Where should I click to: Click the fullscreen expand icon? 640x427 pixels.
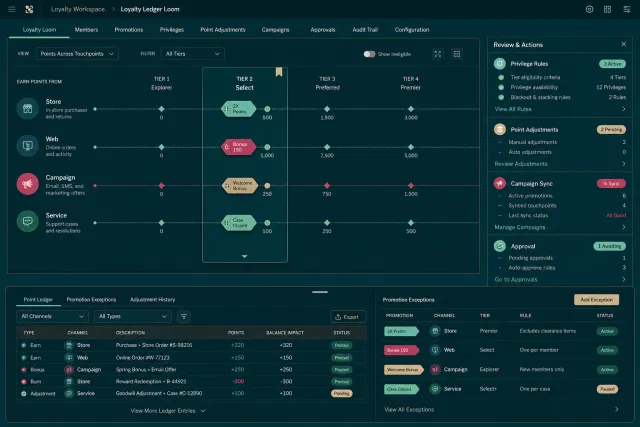[438, 54]
